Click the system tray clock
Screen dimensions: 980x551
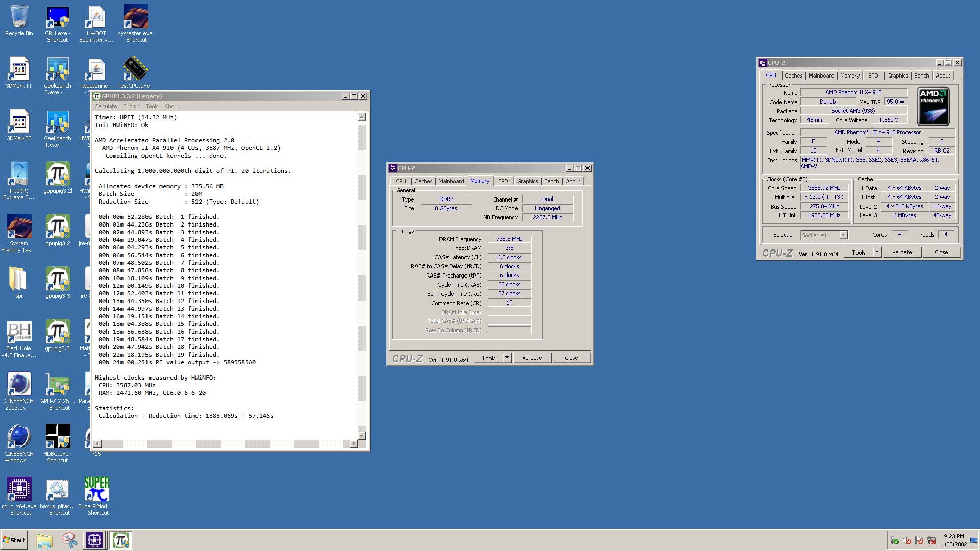coord(953,540)
